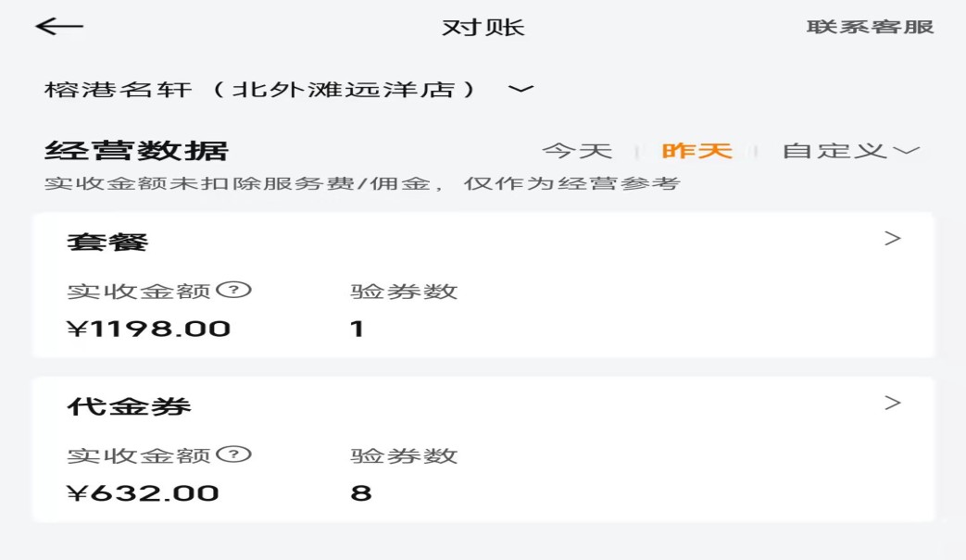Image resolution: width=966 pixels, height=560 pixels.
Task: Choose the 自定义 date range option
Action: (834, 151)
